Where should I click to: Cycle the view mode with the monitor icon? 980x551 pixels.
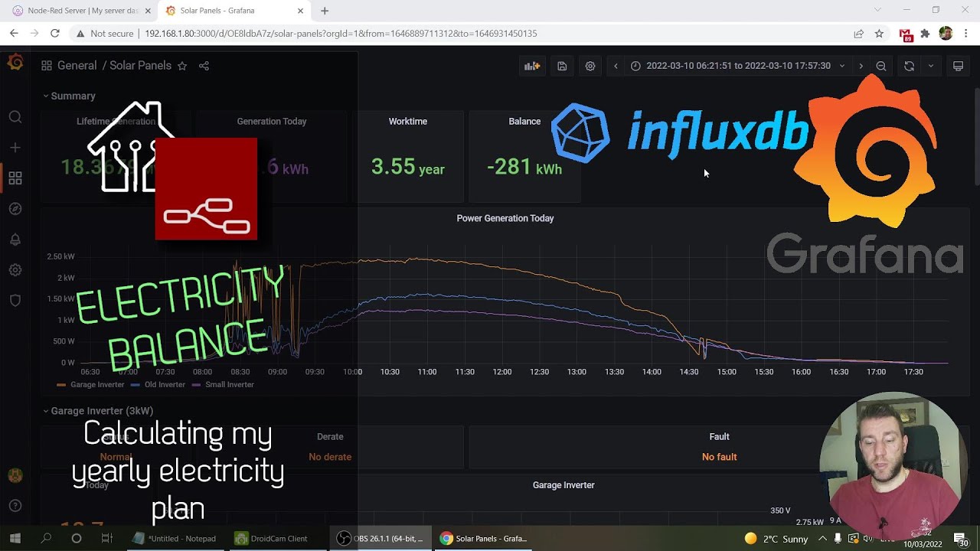[958, 66]
